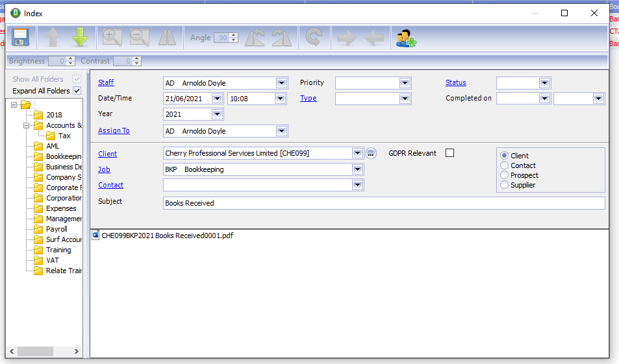
Task: Tick the GDPR Relevant checkbox
Action: coord(449,153)
